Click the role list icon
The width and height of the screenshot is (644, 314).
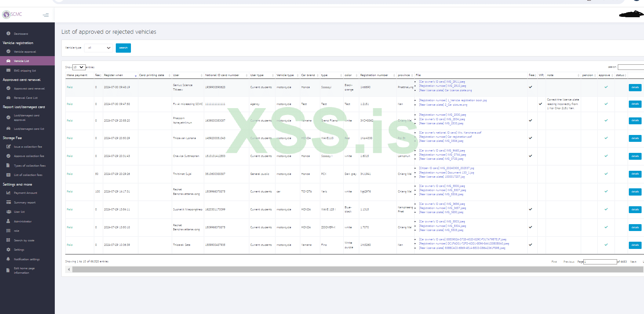[8, 230]
